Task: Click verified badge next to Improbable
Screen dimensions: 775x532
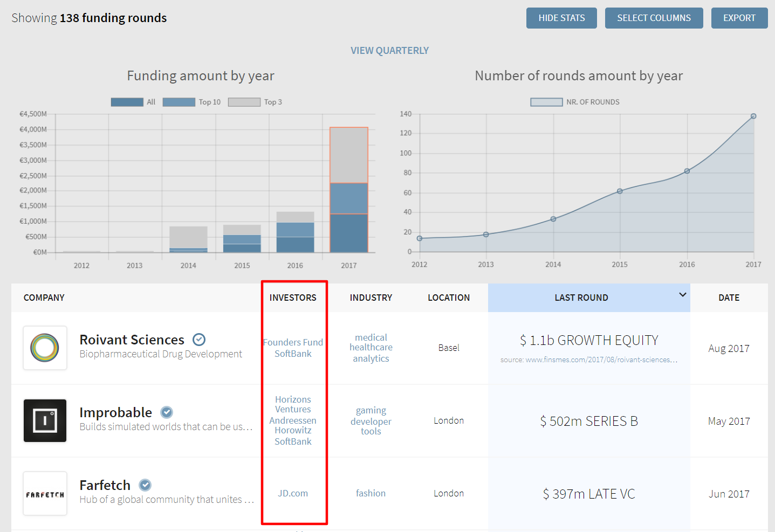Action: 167,412
